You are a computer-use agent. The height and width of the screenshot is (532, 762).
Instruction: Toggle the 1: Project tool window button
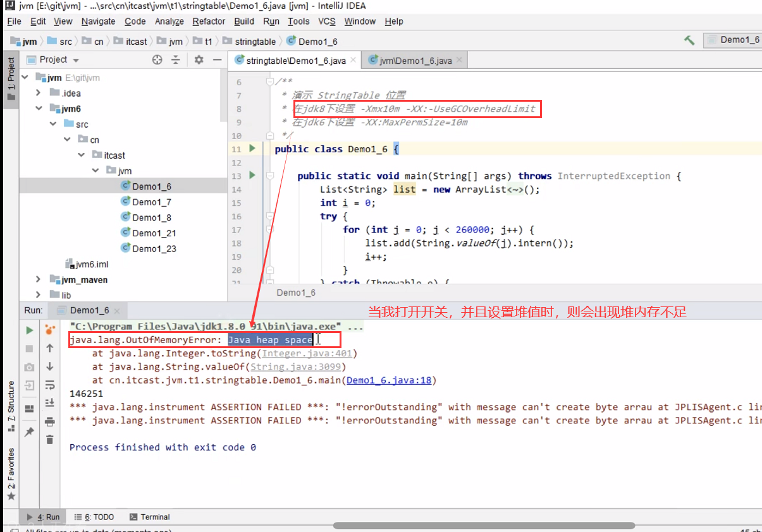click(10, 79)
